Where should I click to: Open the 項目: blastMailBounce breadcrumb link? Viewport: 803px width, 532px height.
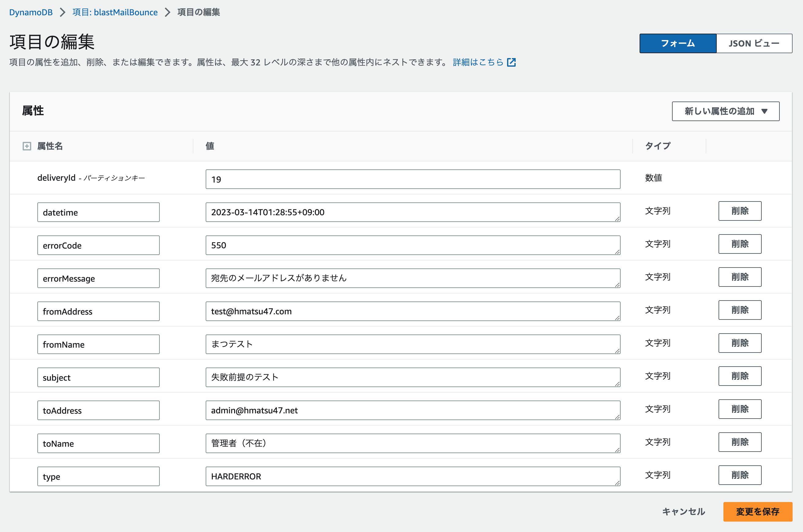pyautogui.click(x=115, y=12)
